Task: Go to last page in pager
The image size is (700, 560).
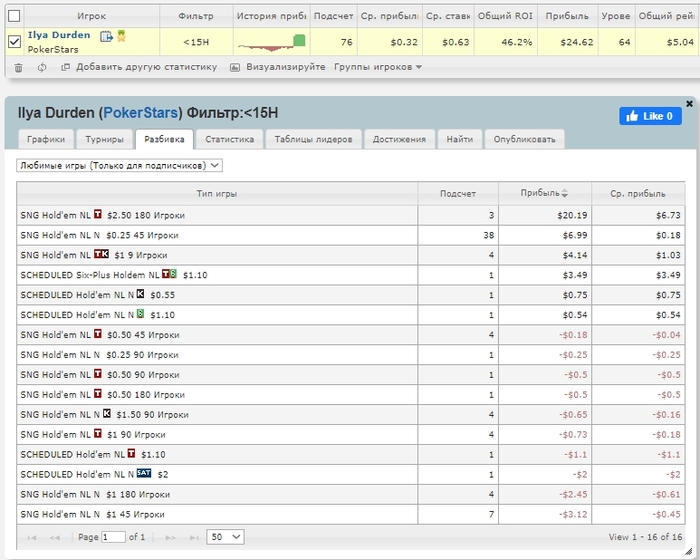Action: (194, 537)
